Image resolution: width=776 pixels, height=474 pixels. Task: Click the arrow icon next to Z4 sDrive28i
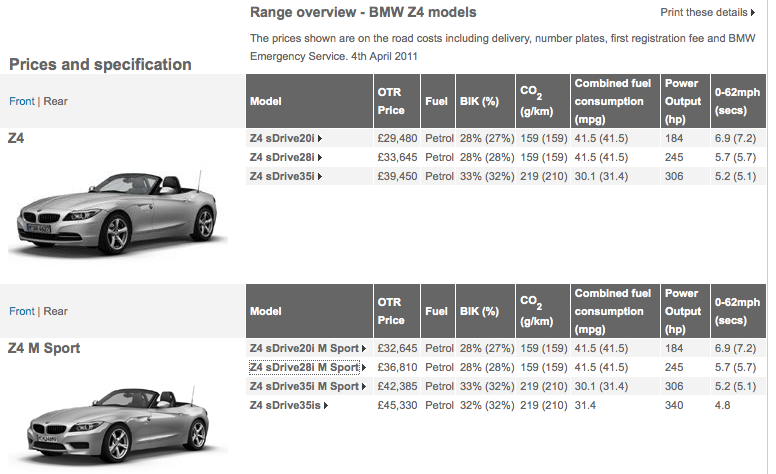click(320, 158)
